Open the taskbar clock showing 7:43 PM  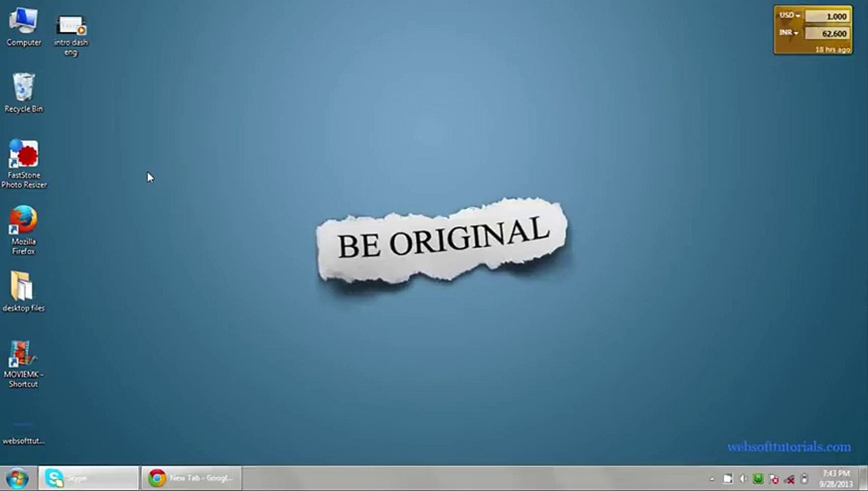(836, 479)
